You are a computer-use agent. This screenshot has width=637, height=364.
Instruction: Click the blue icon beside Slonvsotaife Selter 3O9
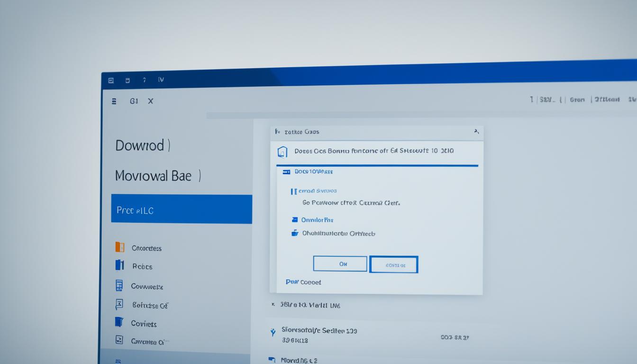coord(273,332)
